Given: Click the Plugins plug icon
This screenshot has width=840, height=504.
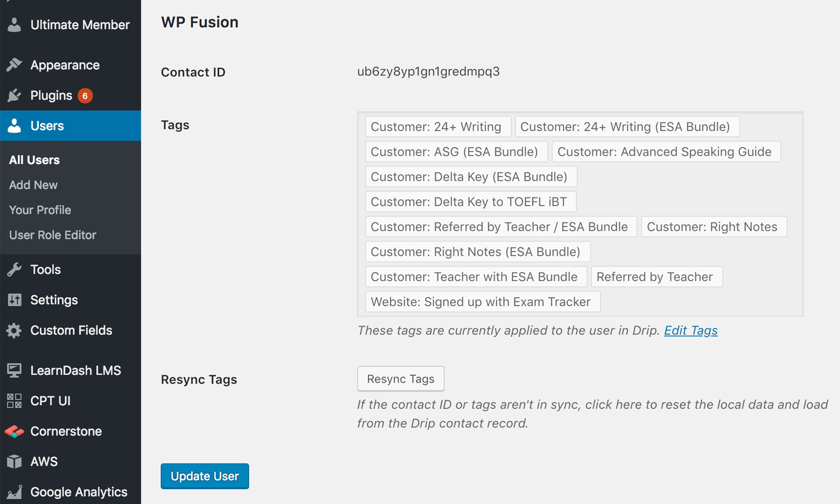Looking at the screenshot, I should point(14,96).
